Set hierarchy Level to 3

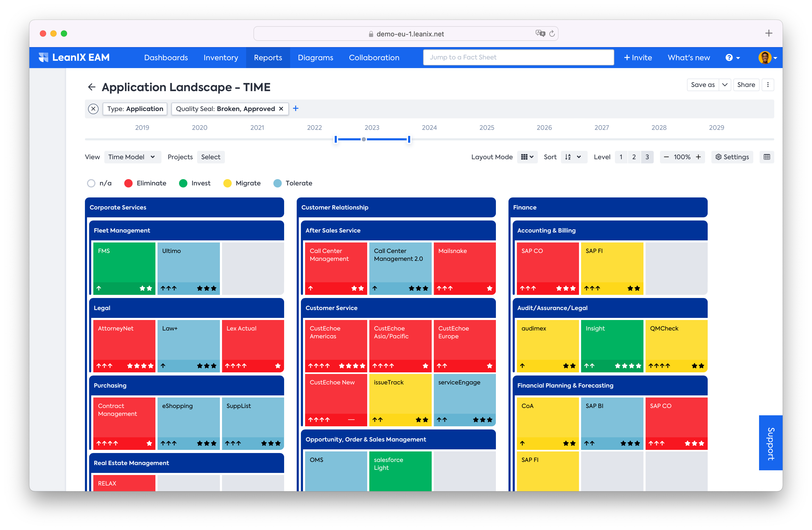647,157
